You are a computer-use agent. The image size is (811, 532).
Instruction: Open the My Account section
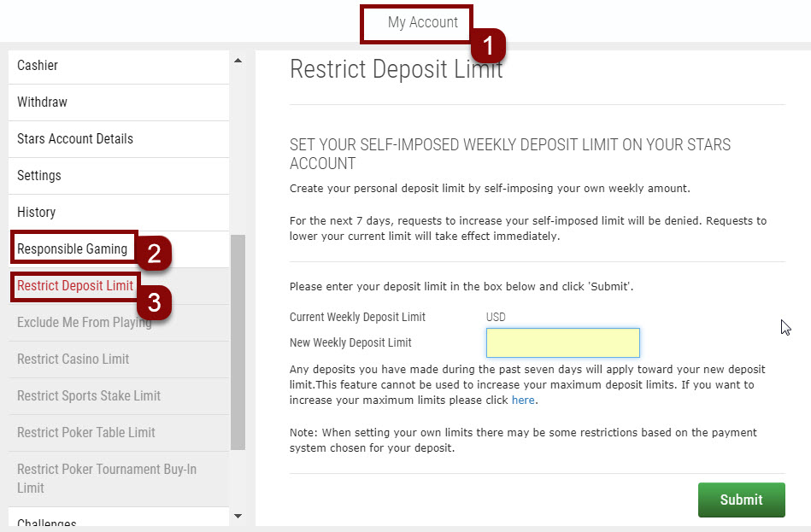click(416, 23)
